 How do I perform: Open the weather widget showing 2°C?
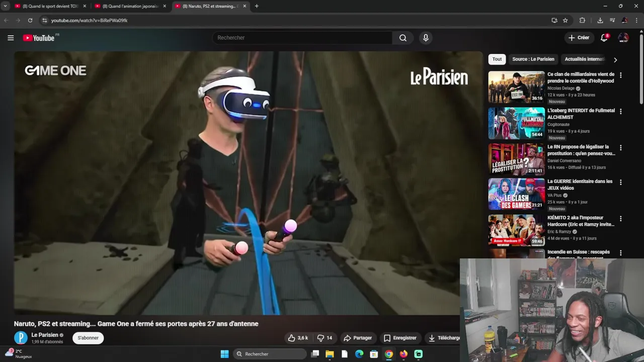pos(19,354)
